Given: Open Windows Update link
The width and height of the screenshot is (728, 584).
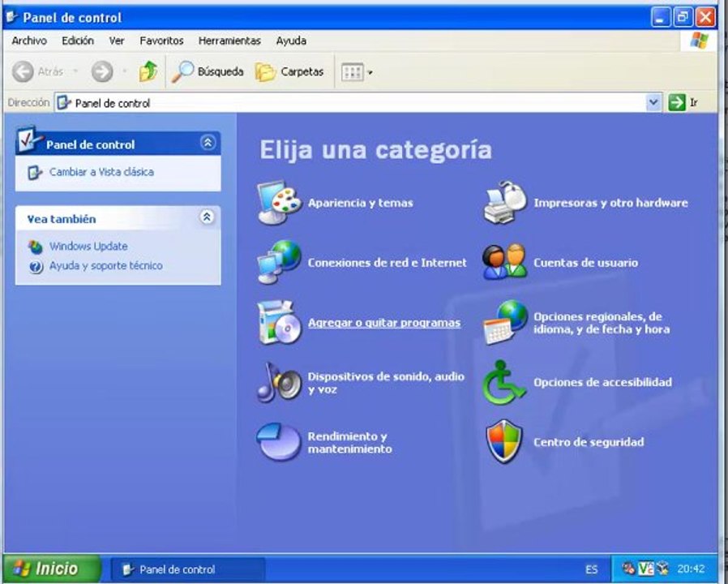Looking at the screenshot, I should pos(88,247).
